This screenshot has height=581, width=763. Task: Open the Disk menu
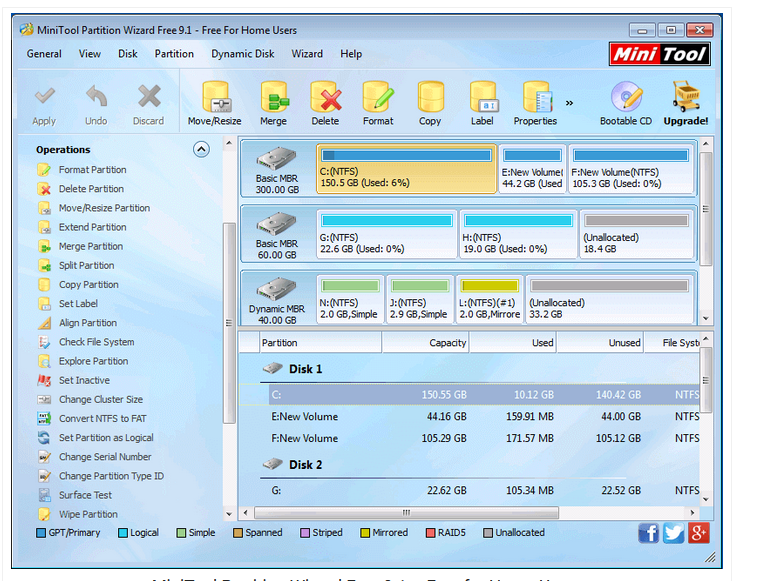[x=127, y=54]
